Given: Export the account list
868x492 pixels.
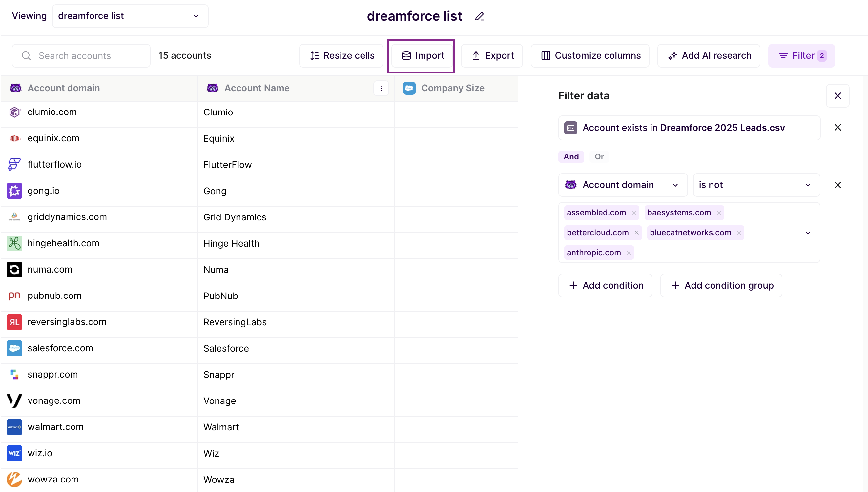Looking at the screenshot, I should pos(492,56).
